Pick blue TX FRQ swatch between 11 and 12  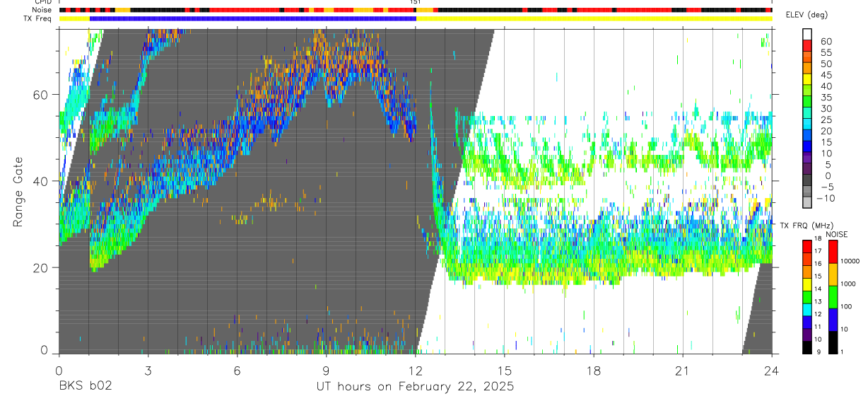(x=807, y=322)
